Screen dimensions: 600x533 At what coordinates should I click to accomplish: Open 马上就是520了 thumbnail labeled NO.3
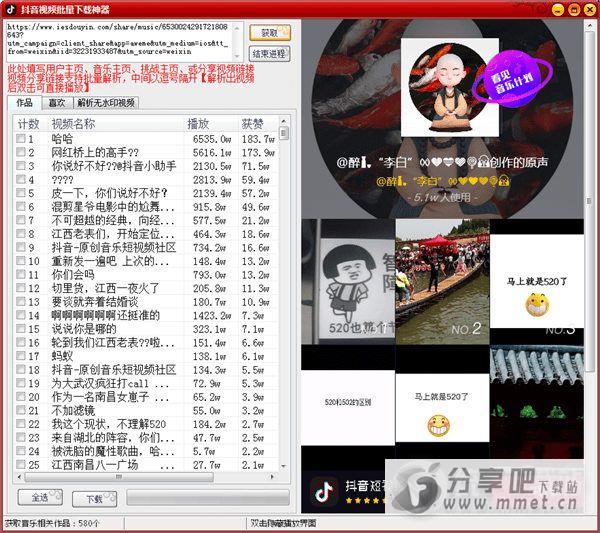click(537, 282)
